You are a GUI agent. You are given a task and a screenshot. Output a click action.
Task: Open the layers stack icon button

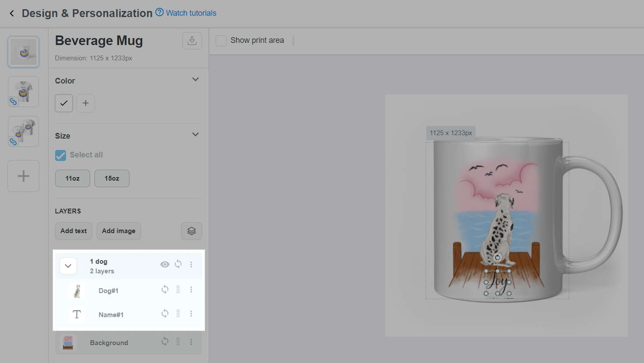[x=192, y=231]
